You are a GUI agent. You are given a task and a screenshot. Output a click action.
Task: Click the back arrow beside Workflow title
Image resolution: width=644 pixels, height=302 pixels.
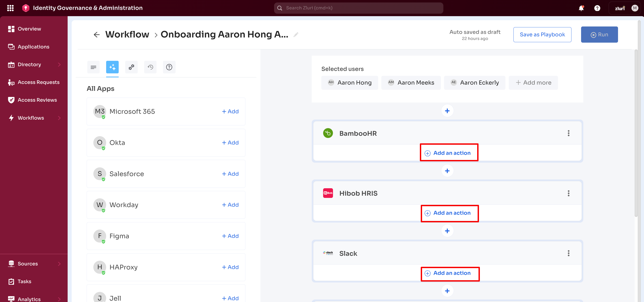coord(97,35)
